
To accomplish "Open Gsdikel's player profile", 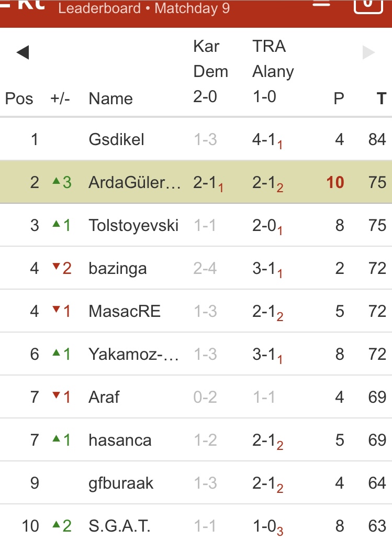I will 116,139.
